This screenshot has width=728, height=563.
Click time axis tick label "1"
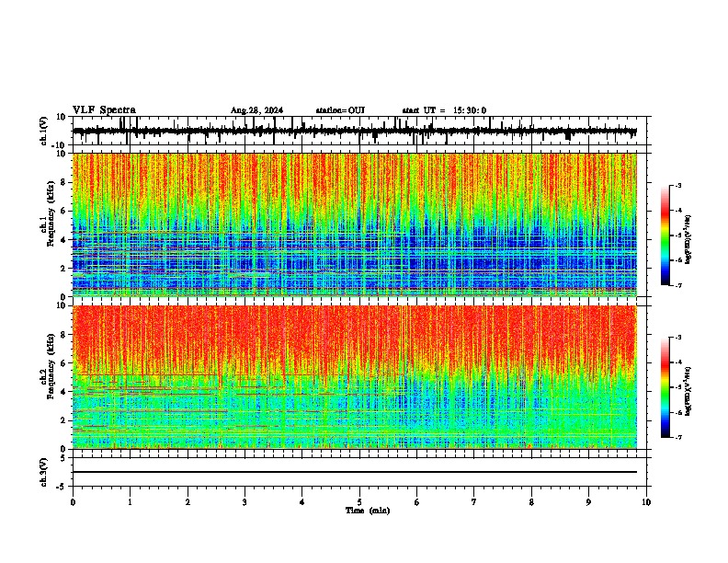pyautogui.click(x=130, y=502)
